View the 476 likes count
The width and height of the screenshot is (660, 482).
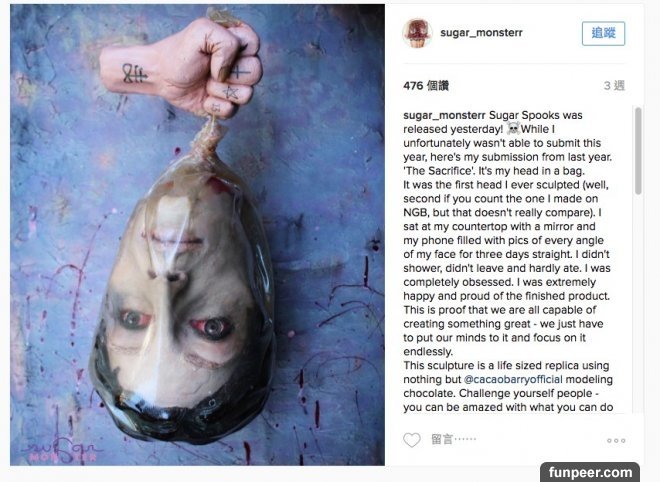(x=426, y=86)
